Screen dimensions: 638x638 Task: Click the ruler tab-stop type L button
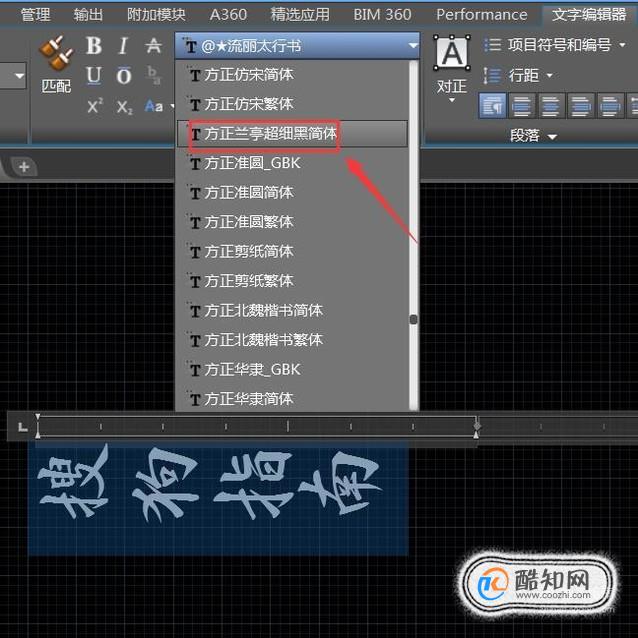tap(23, 426)
